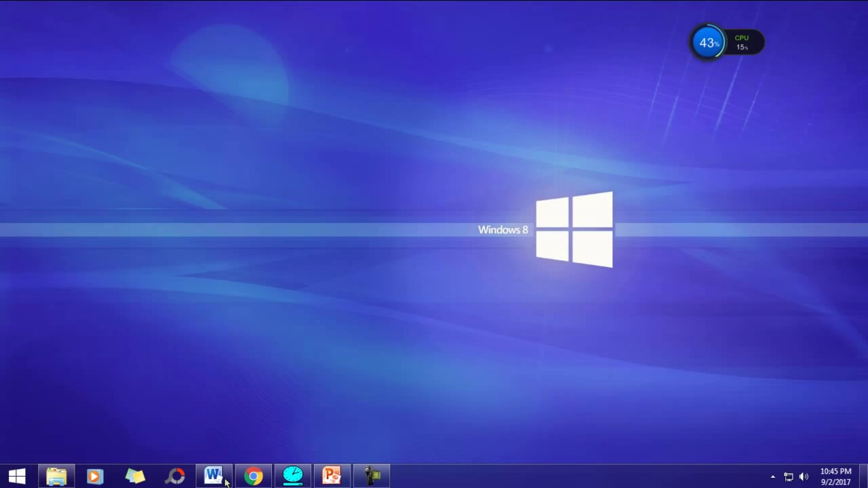Open the cyan clock app icon

[293, 476]
